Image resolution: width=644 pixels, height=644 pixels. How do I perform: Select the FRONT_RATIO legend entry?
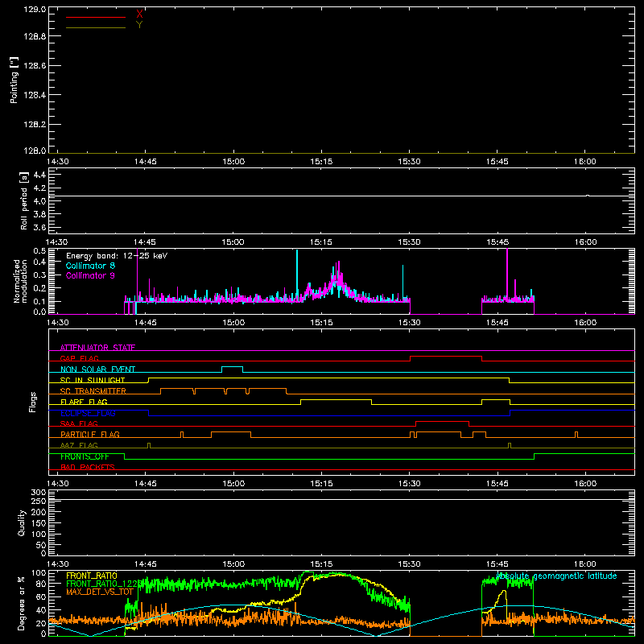tap(91, 576)
